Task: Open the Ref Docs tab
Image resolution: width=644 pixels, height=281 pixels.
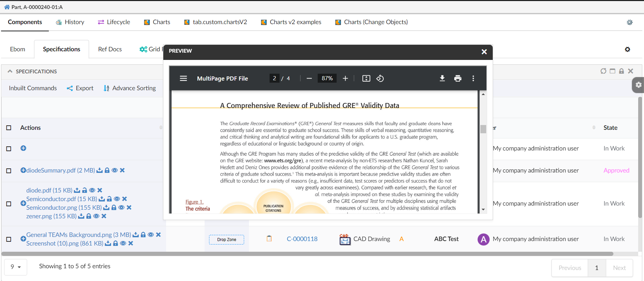Action: coord(110,49)
